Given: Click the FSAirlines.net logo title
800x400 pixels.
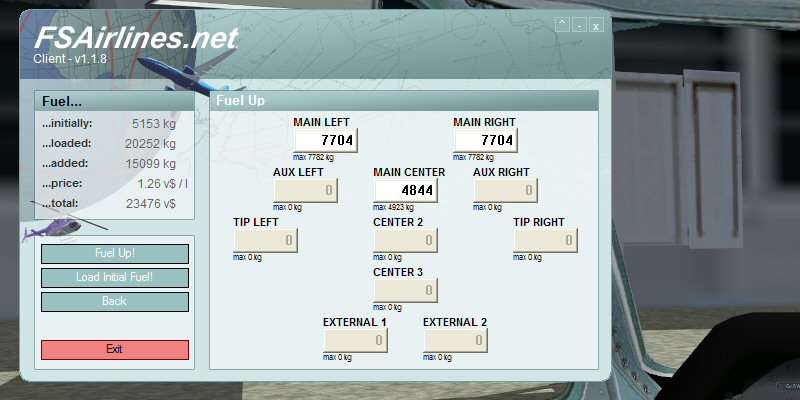Looking at the screenshot, I should (x=136, y=37).
